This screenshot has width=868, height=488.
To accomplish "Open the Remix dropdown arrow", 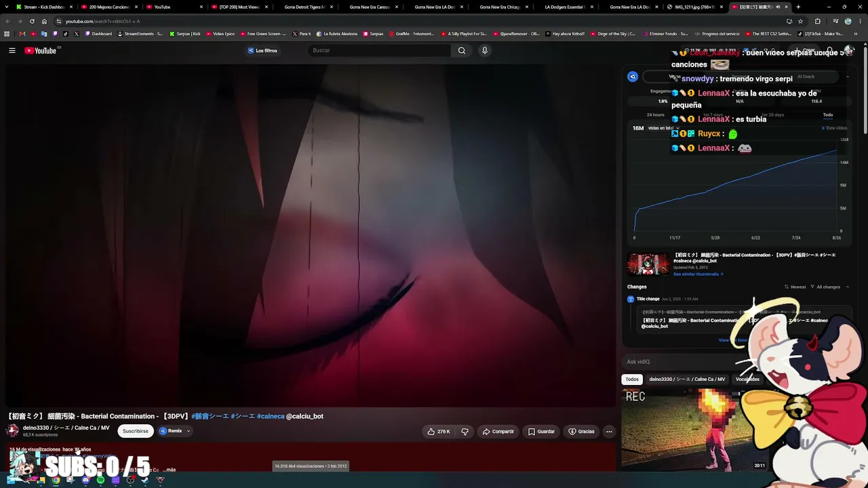I will 189,431.
